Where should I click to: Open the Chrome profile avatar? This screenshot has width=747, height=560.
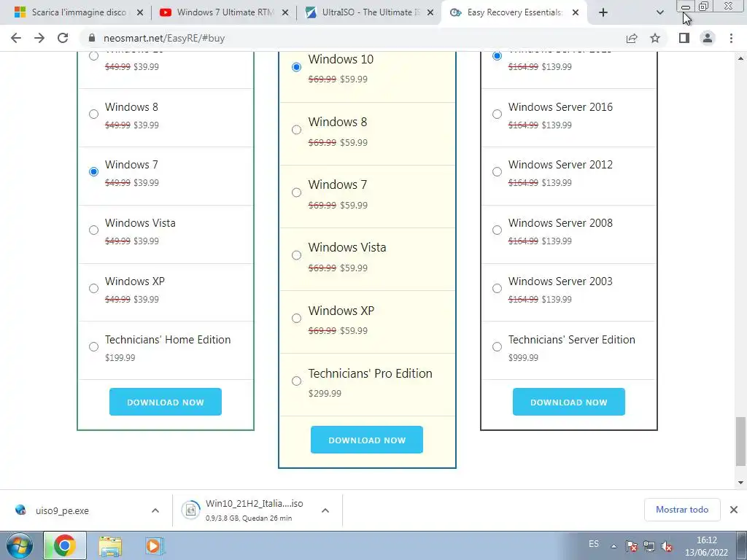(708, 38)
